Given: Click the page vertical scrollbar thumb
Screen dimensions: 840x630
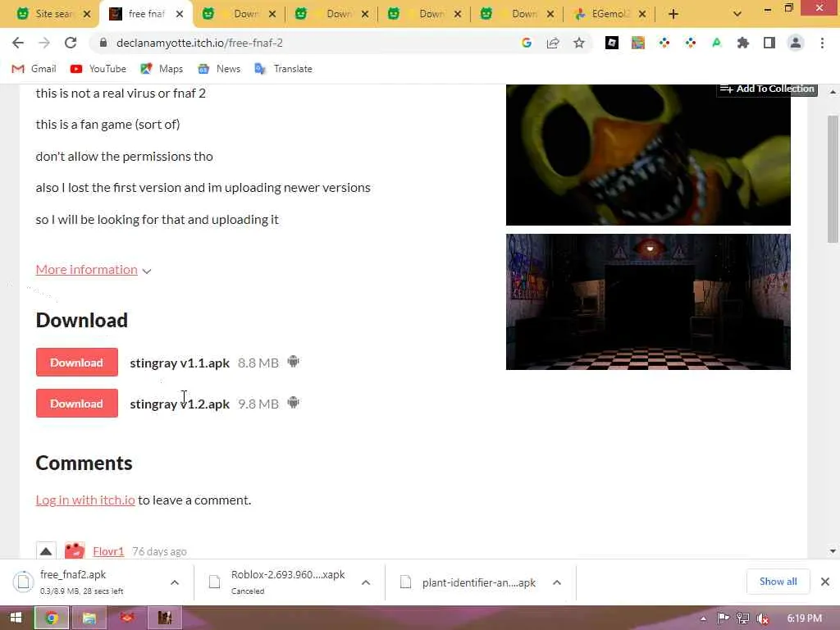Looking at the screenshot, I should tap(833, 178).
